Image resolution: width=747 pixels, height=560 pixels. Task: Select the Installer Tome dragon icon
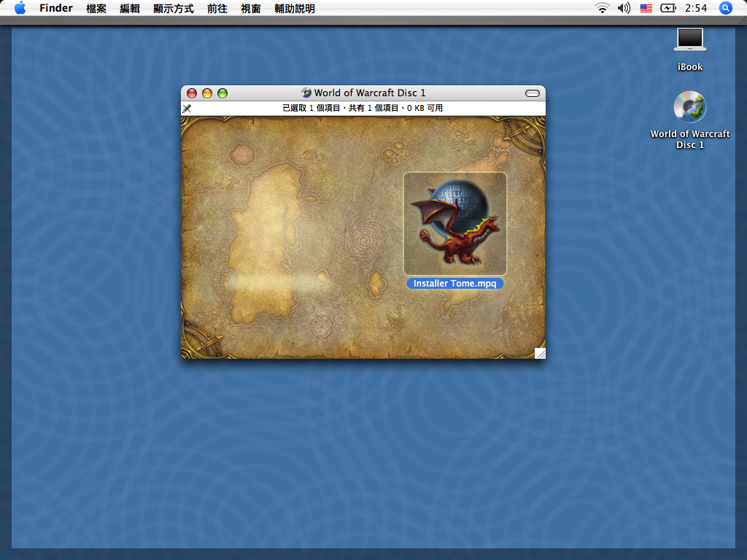pyautogui.click(x=455, y=223)
